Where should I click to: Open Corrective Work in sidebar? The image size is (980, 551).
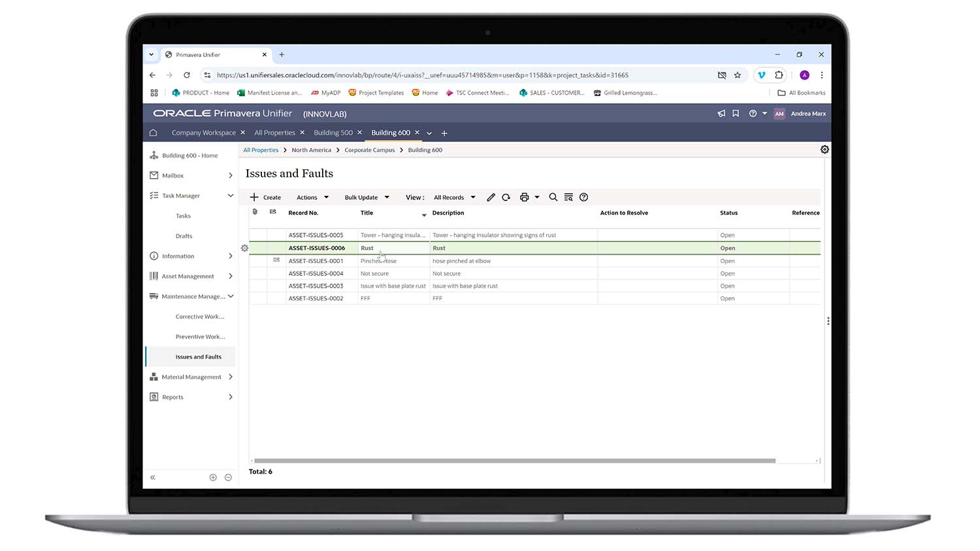(x=200, y=317)
